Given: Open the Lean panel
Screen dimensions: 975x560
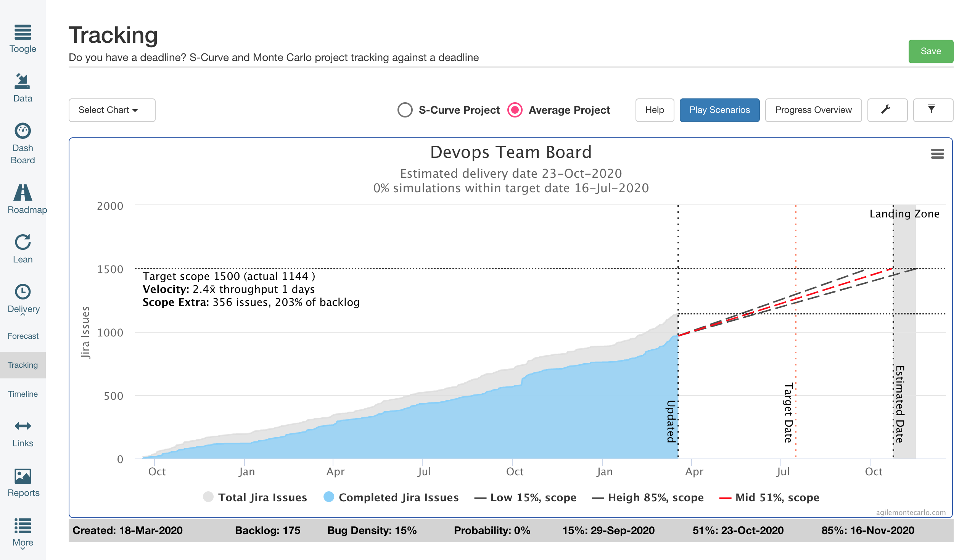Looking at the screenshot, I should point(23,248).
